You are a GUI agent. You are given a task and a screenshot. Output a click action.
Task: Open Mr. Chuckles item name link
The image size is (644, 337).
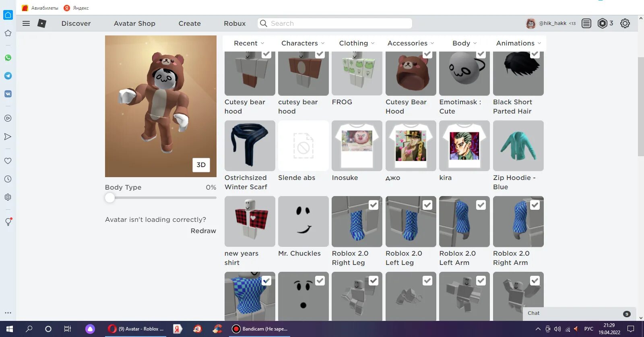pos(299,253)
